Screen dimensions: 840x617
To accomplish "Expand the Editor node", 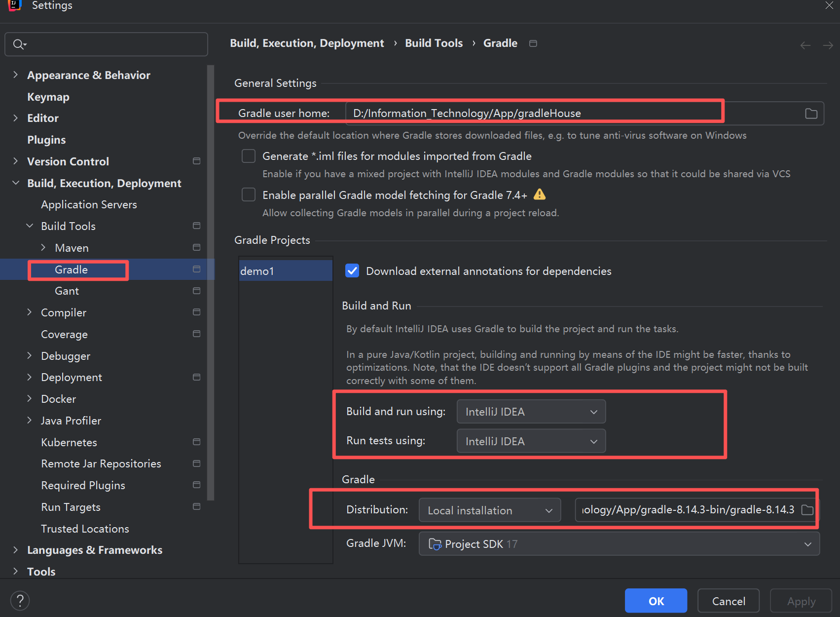I will pyautogui.click(x=16, y=118).
